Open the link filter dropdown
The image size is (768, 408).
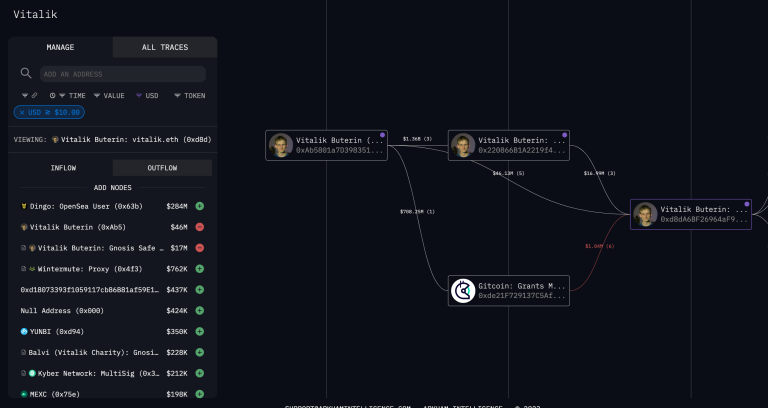29,96
